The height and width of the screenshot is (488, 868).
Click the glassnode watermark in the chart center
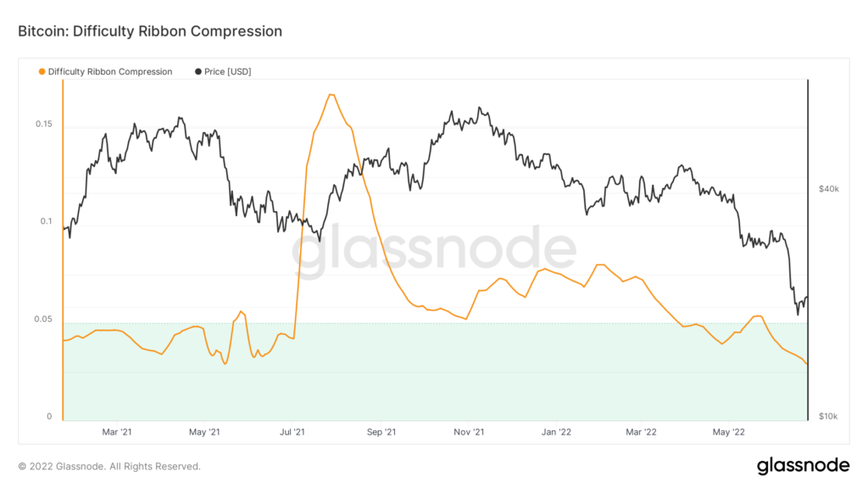coord(434,252)
